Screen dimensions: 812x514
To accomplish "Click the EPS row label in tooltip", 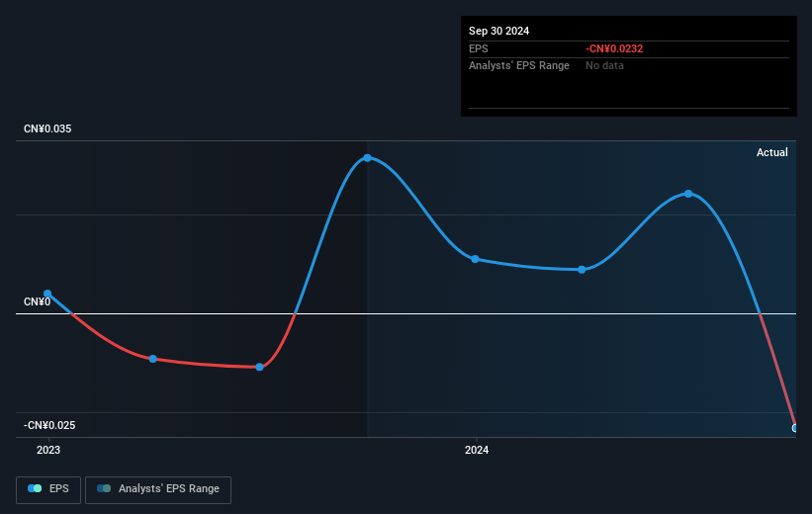I will (479, 48).
